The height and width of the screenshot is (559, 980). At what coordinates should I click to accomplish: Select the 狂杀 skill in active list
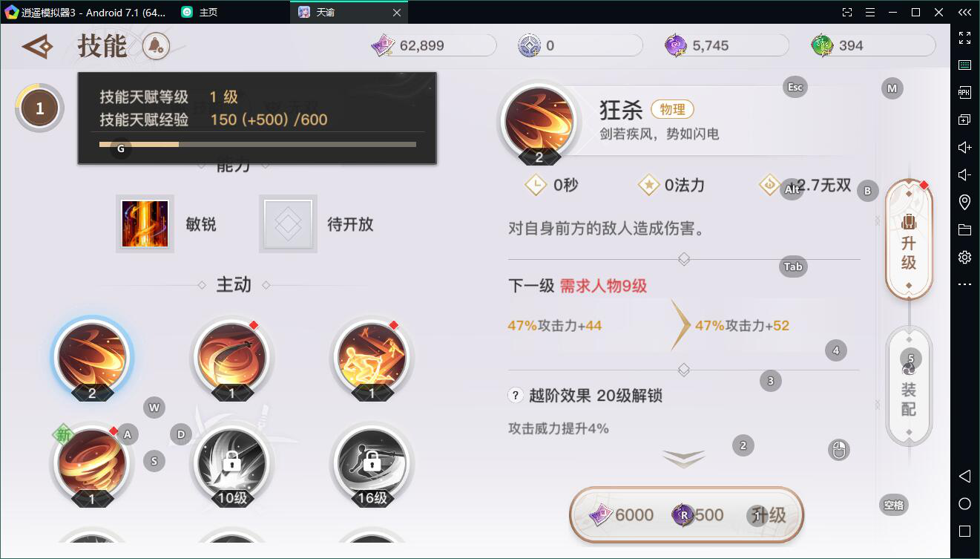point(92,358)
